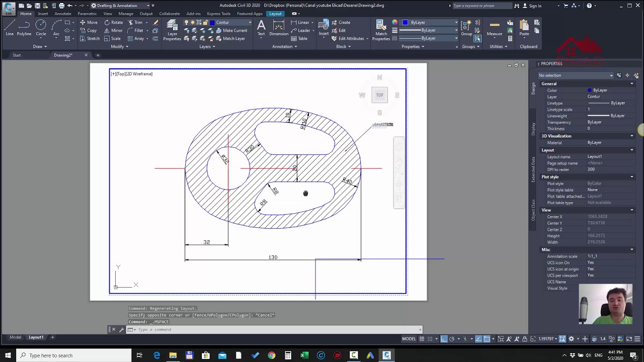
Task: Activate the Stretch command
Action: pos(90,39)
